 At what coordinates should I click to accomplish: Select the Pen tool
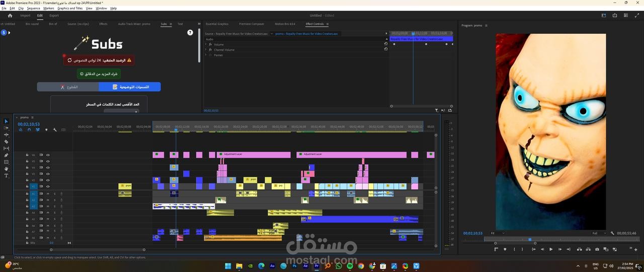[7, 155]
